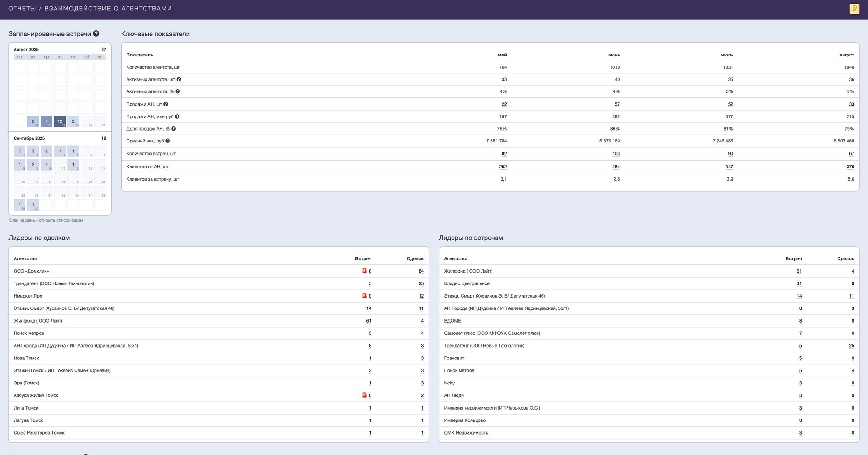Click deals count 84 for ООО «Домклик»
Screen dimensions: 868x455
point(421,271)
